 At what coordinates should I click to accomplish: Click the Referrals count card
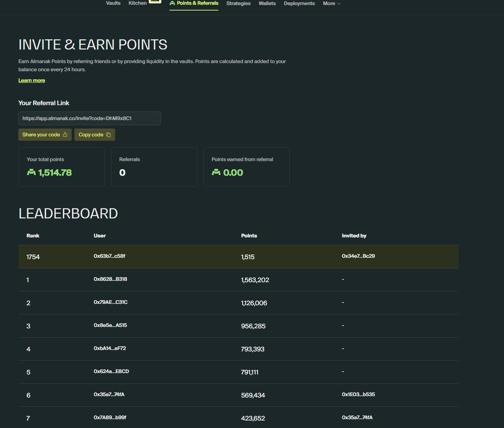[154, 167]
